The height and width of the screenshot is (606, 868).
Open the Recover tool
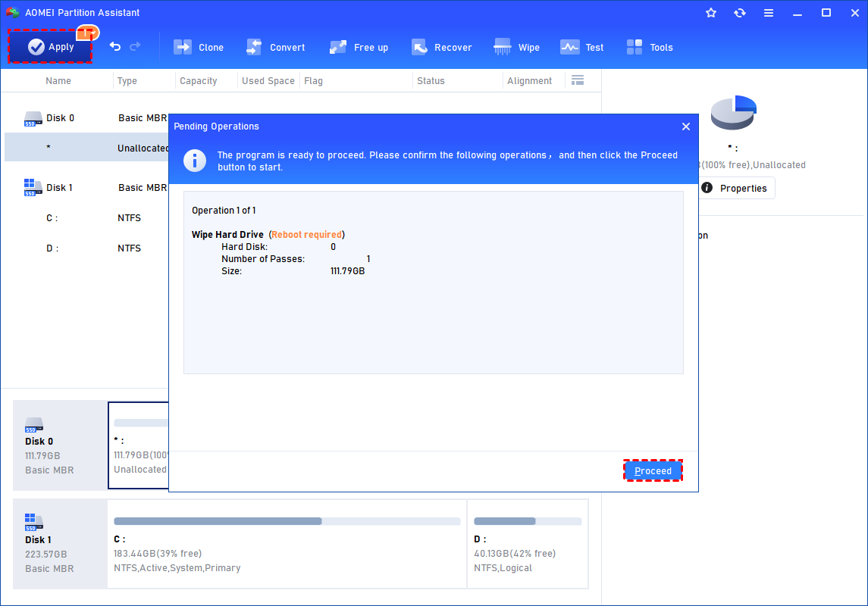point(442,47)
